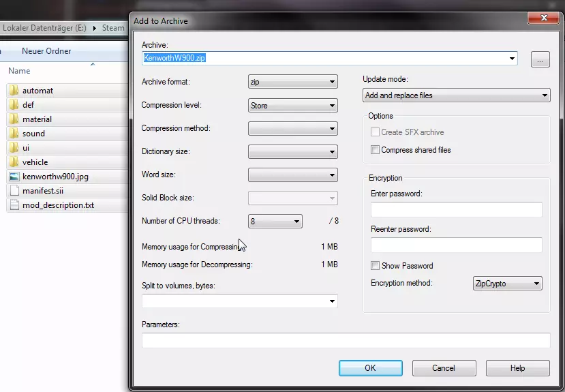Screen dimensions: 565x392
Task: Sort Explorer files by the Name column header
Action: (19, 71)
